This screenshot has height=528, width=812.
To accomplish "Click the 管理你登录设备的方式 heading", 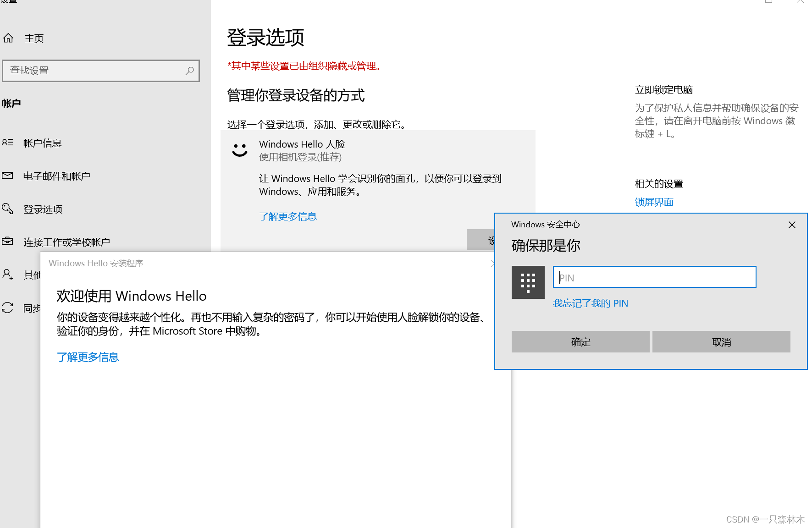I will 296,95.
